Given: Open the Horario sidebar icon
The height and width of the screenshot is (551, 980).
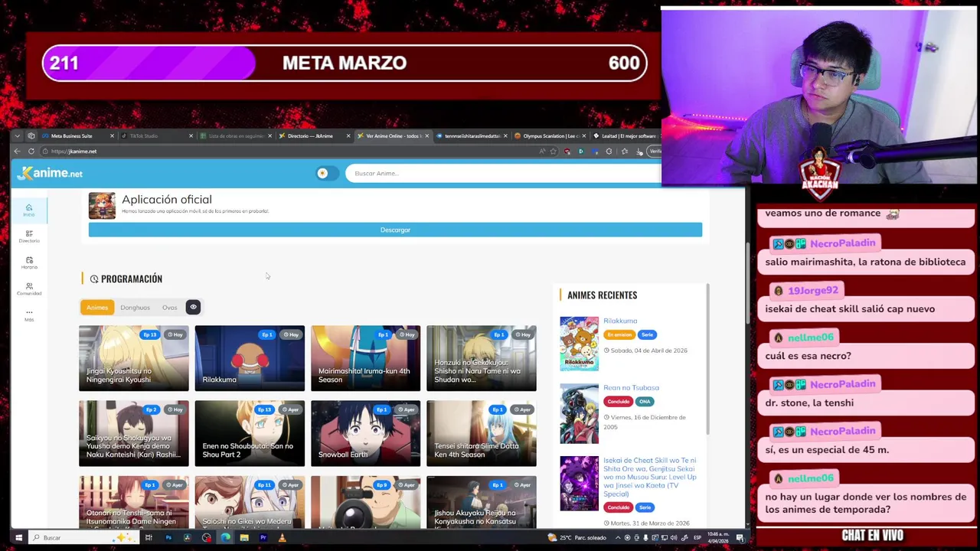Looking at the screenshot, I should (x=29, y=262).
